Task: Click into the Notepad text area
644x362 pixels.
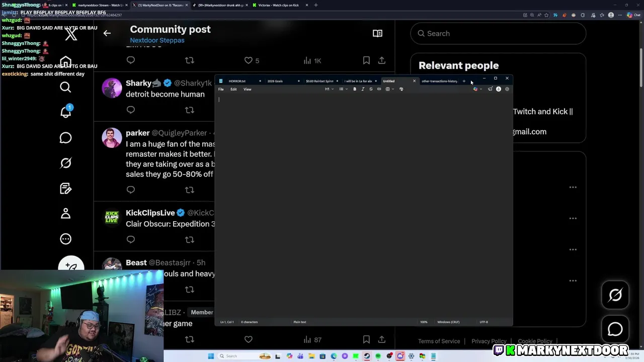Action: [363, 206]
